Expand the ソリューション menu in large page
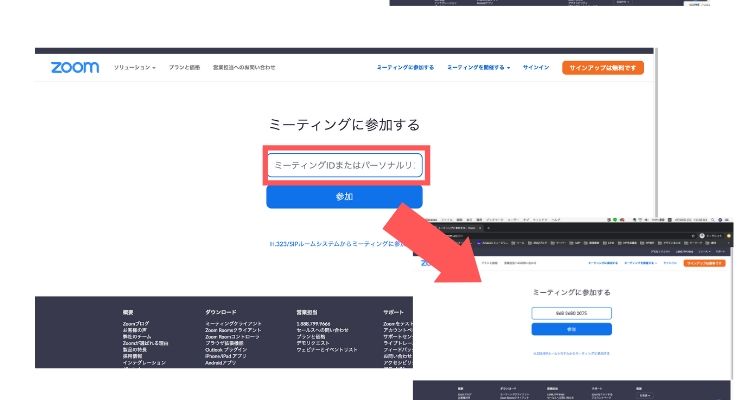750x400 pixels. (x=134, y=67)
